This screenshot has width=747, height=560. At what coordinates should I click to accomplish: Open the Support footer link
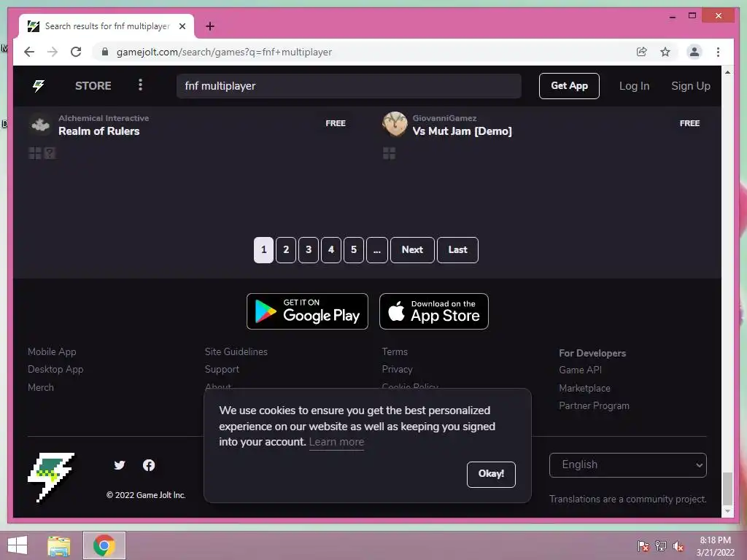[x=222, y=370]
